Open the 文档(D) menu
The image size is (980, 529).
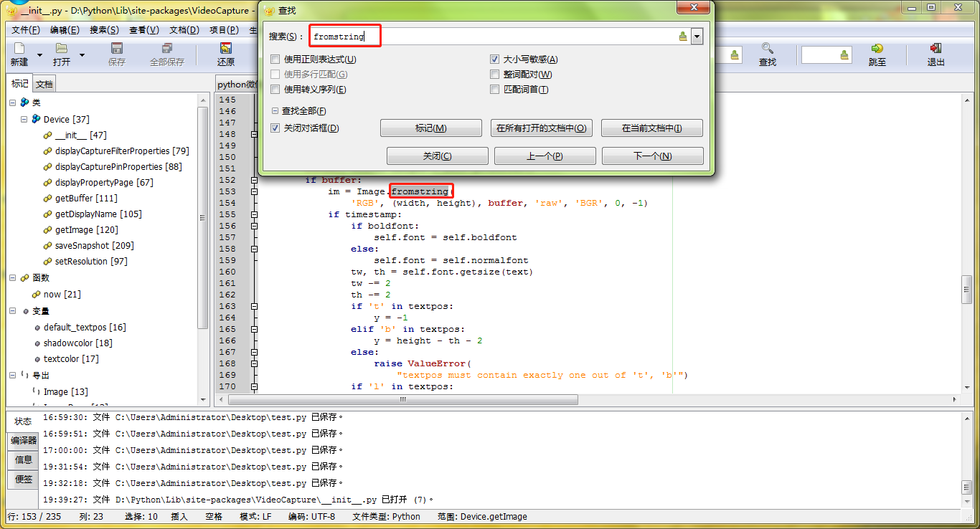[184, 29]
